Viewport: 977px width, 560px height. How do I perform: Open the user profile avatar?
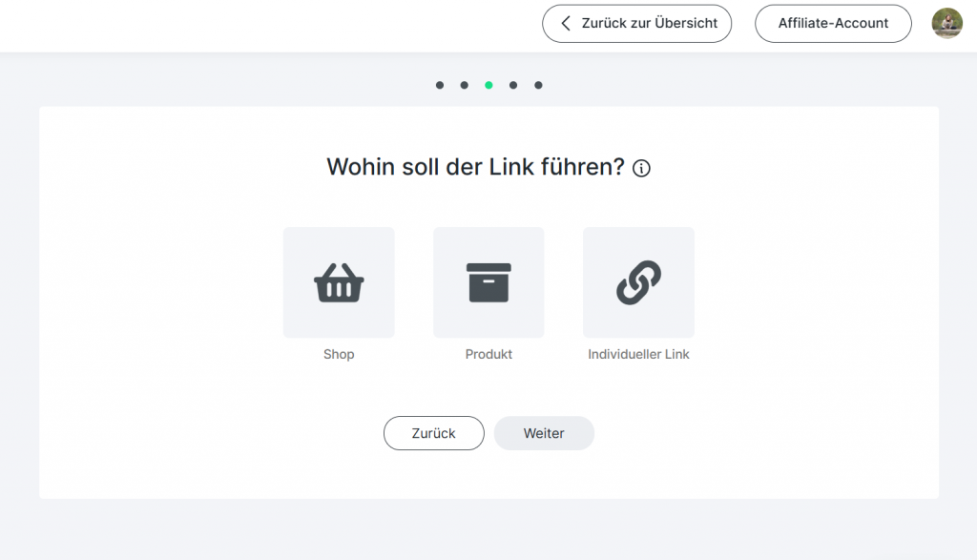(946, 23)
